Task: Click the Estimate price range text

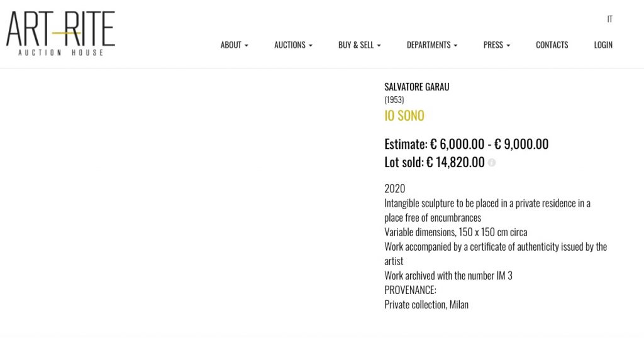Action: 466,144
